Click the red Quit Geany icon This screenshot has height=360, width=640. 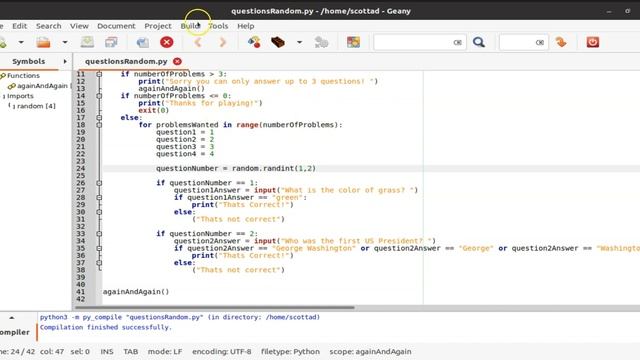pos(593,42)
